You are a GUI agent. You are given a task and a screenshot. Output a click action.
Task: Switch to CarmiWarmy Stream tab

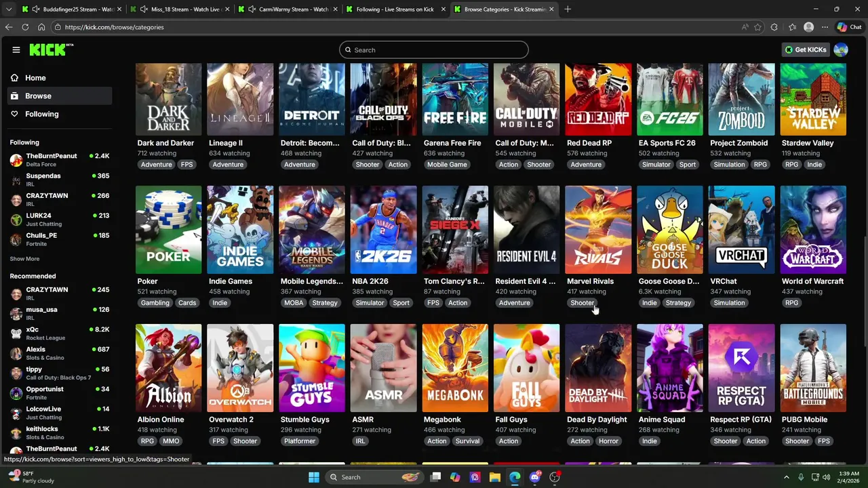click(288, 9)
